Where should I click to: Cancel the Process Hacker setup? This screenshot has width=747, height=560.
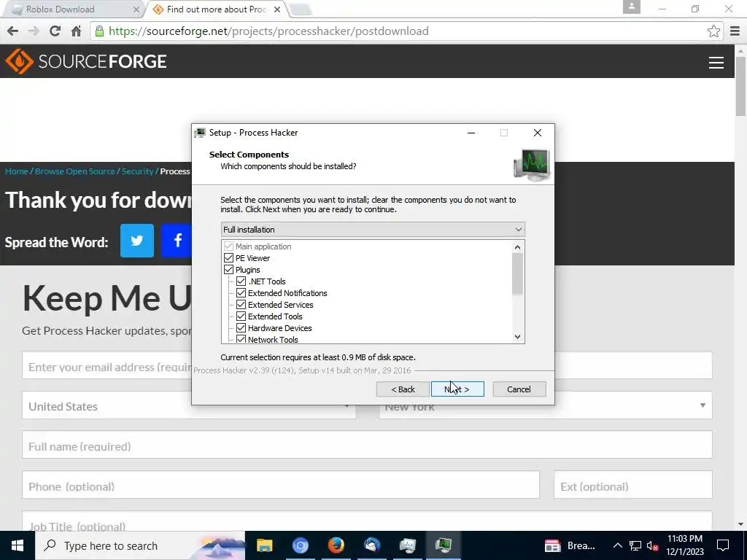(x=519, y=389)
